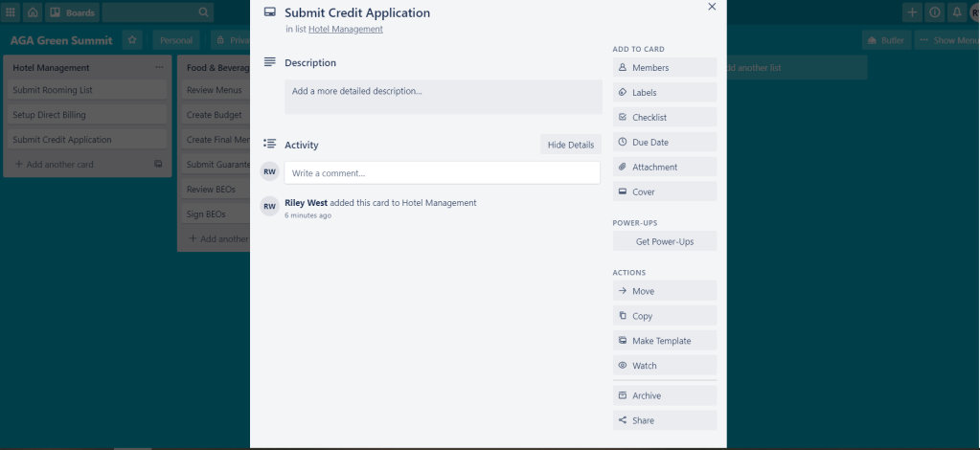Viewport: 980px width, 450px height.
Task: Click the Hotel Management list link
Action: click(x=345, y=30)
